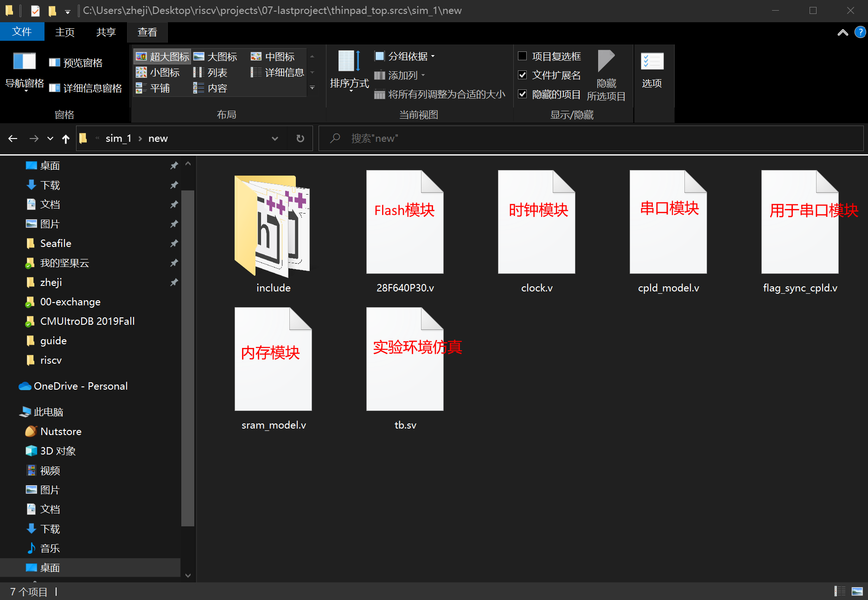
Task: Enable the item check boxes (项目复选框) option
Action: pos(523,56)
